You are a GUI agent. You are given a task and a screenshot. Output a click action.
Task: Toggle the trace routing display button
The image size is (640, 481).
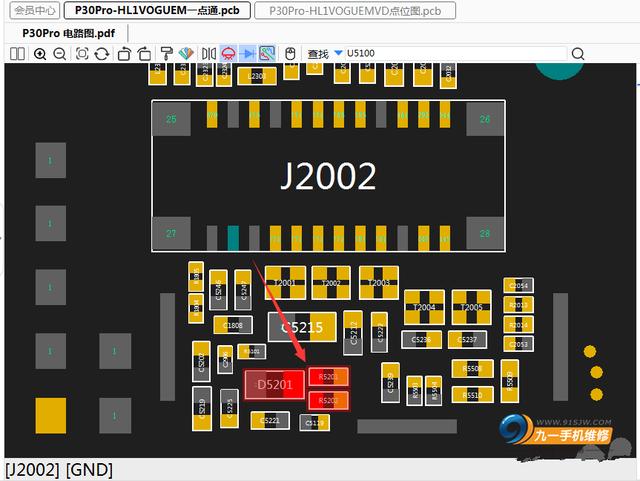(267, 53)
